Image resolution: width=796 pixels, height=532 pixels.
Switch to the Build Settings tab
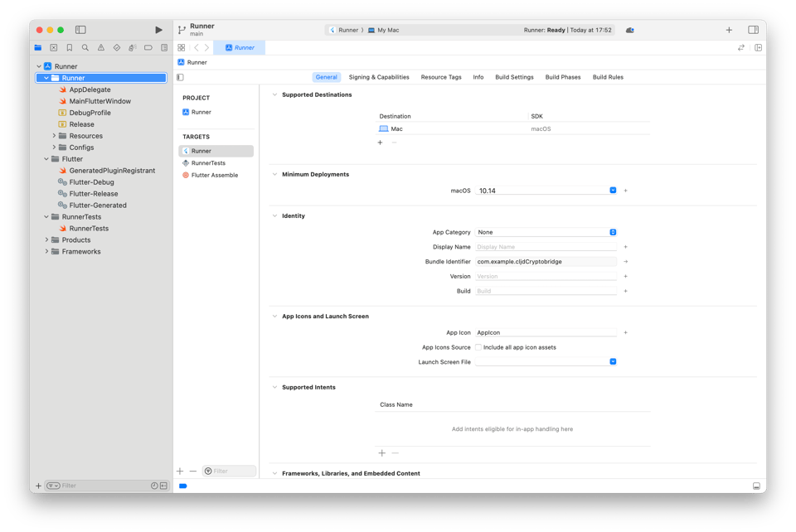(514, 77)
